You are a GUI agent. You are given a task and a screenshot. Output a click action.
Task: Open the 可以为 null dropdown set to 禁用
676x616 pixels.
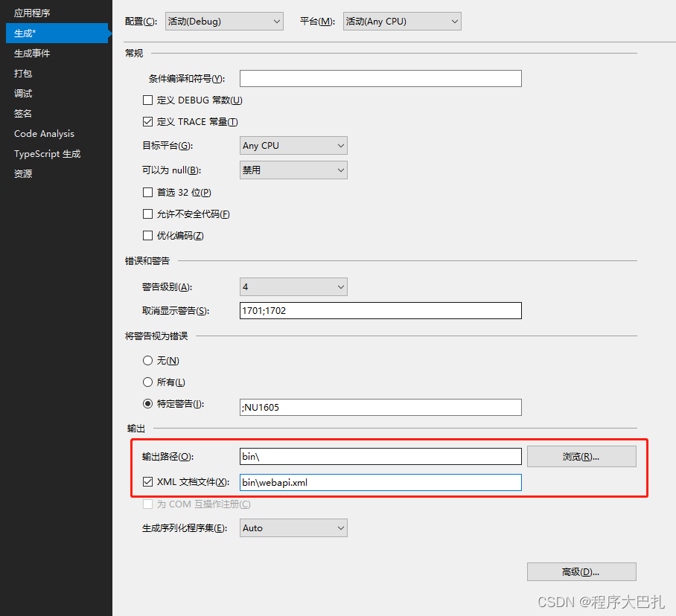pyautogui.click(x=293, y=170)
